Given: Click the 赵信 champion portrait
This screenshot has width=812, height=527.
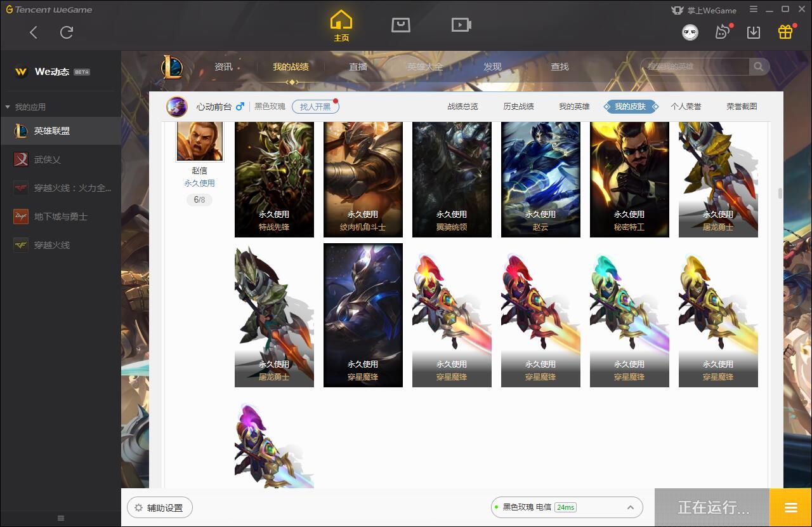Looking at the screenshot, I should click(199, 141).
